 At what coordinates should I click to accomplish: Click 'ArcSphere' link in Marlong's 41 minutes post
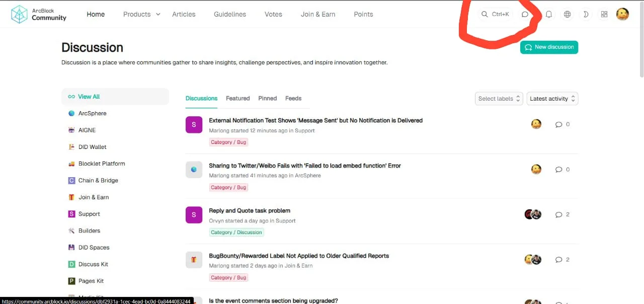307,176
